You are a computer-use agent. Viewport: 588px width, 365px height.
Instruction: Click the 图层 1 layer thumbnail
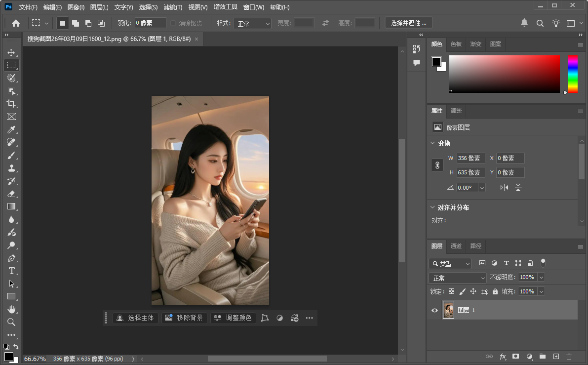pos(448,310)
